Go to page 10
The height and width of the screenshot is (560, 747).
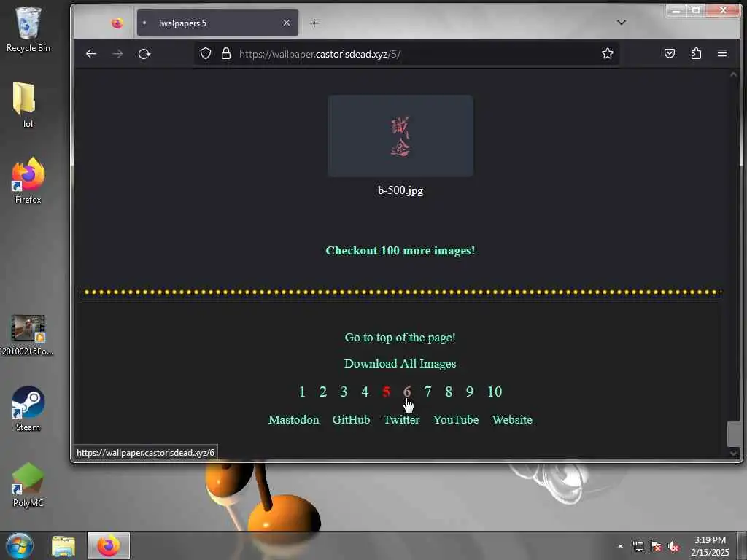495,392
